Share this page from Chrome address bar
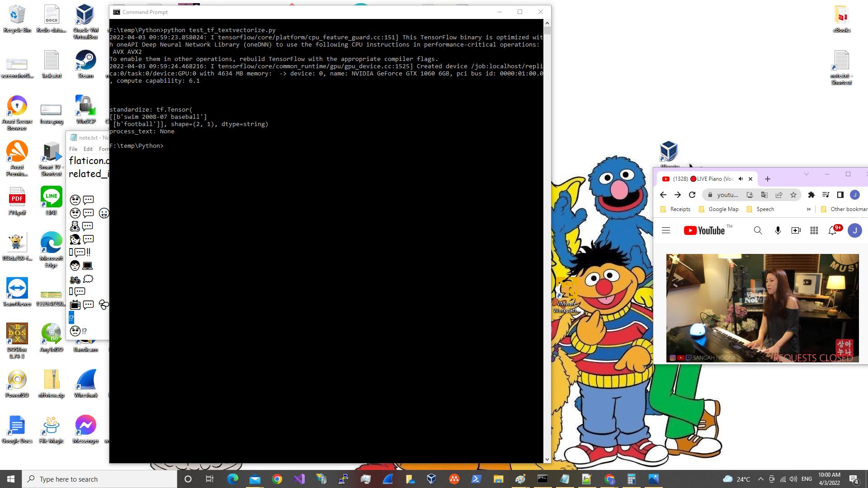This screenshot has width=868, height=488. 779,195
